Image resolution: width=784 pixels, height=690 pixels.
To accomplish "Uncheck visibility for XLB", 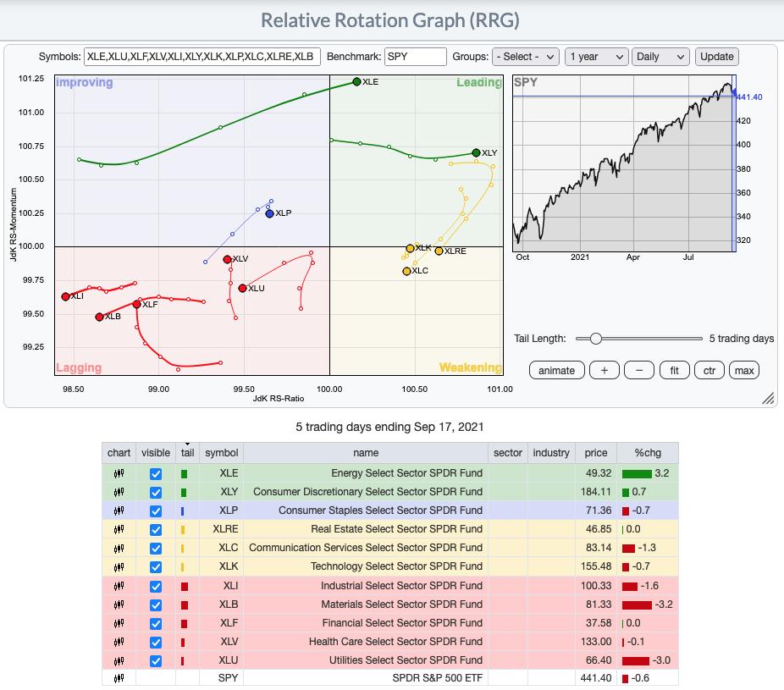I will pos(156,605).
